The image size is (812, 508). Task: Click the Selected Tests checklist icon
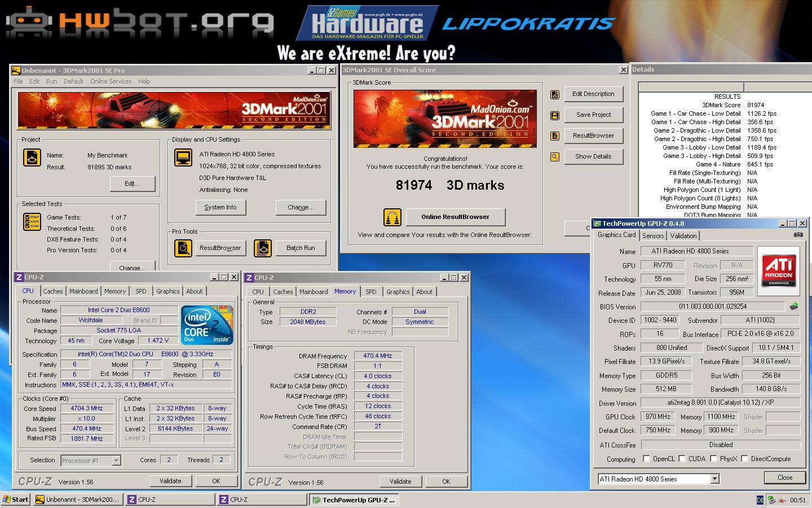[x=32, y=222]
